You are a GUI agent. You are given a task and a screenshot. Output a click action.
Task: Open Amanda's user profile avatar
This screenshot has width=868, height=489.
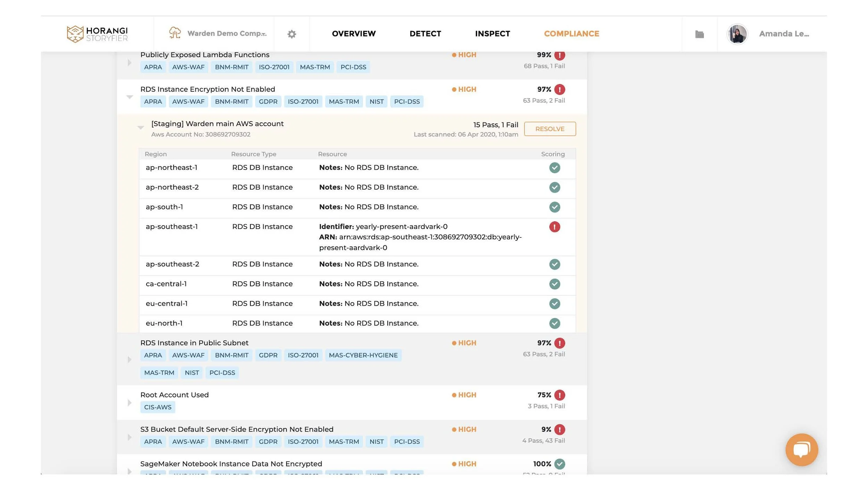(x=737, y=34)
